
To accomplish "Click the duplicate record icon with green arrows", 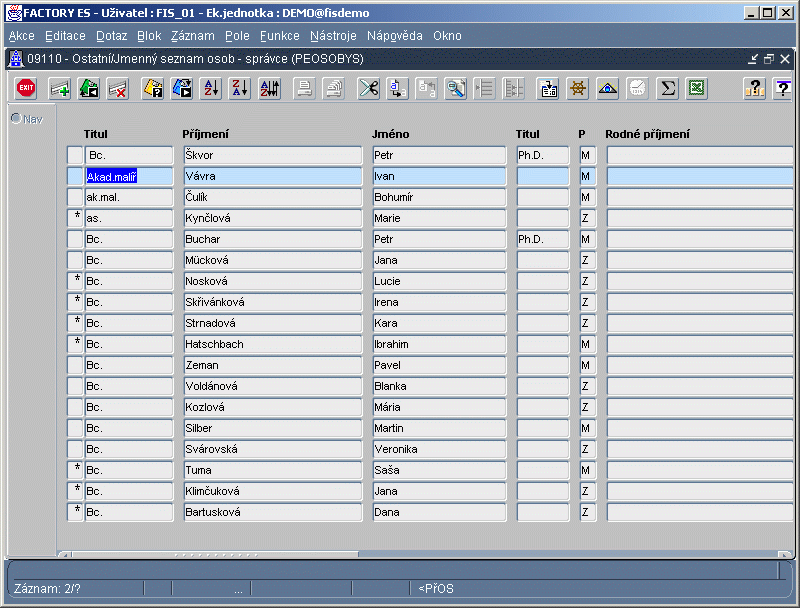I will pos(89,88).
